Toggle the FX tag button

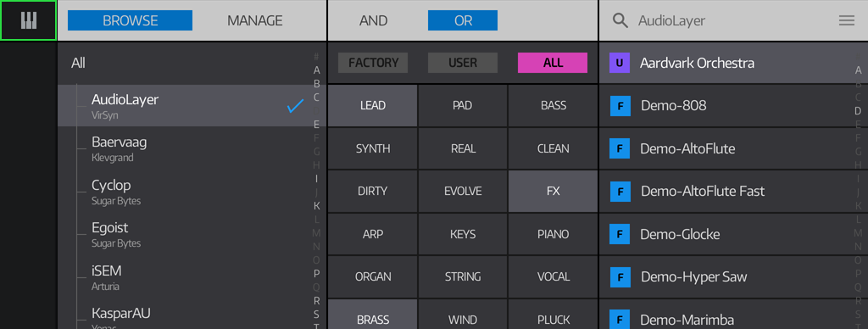coord(553,191)
